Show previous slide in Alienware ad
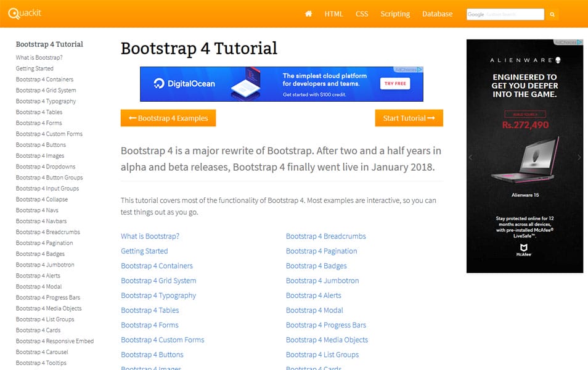 471,157
